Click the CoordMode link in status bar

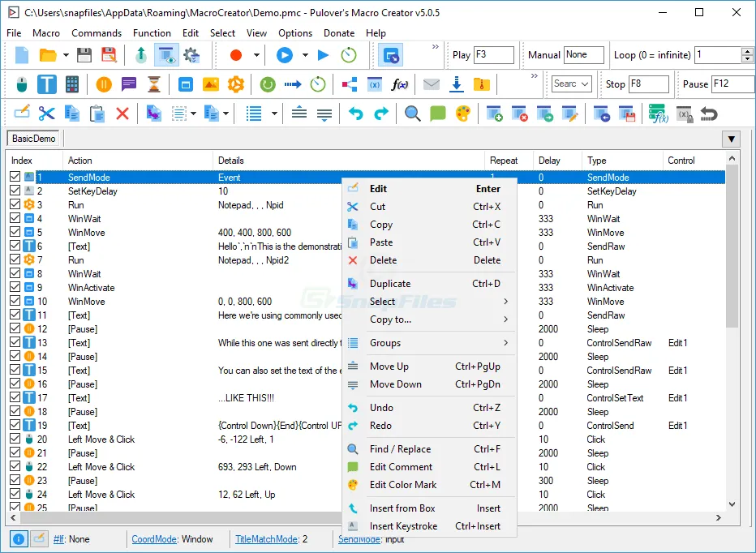click(x=154, y=539)
